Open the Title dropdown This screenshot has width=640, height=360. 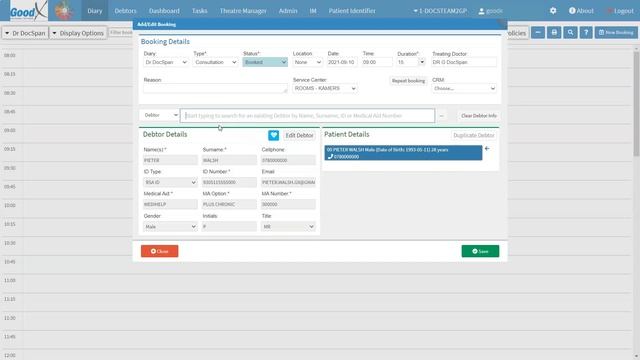tap(288, 227)
